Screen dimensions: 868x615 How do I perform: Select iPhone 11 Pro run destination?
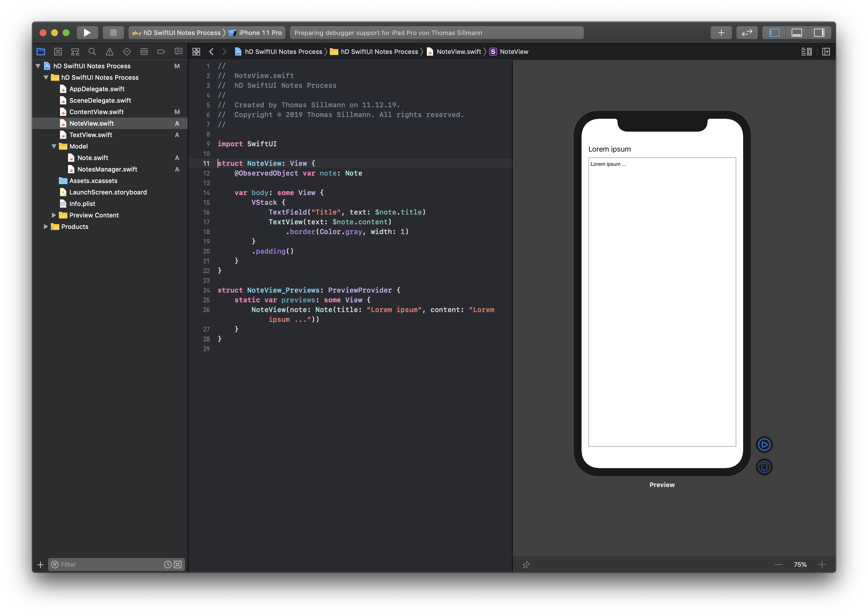(x=260, y=33)
